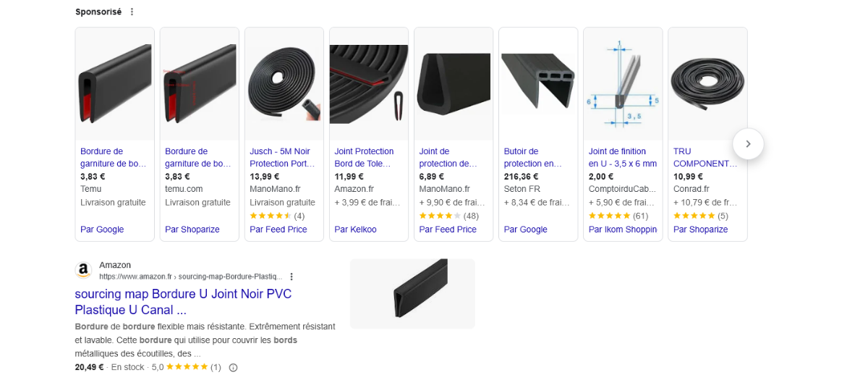Click the U-joint dimension diagram thumbnail
This screenshot has height=383, width=868.
coord(623,84)
